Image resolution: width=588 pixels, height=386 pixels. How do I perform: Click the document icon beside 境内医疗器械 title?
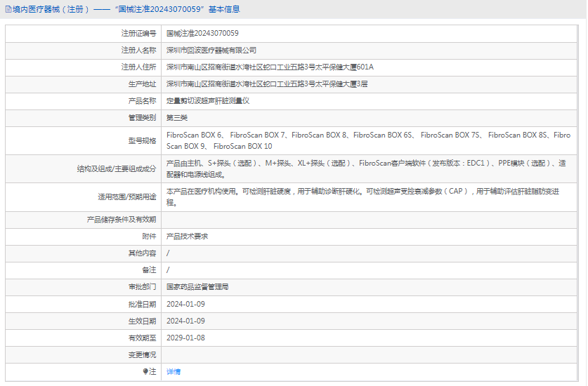point(8,9)
